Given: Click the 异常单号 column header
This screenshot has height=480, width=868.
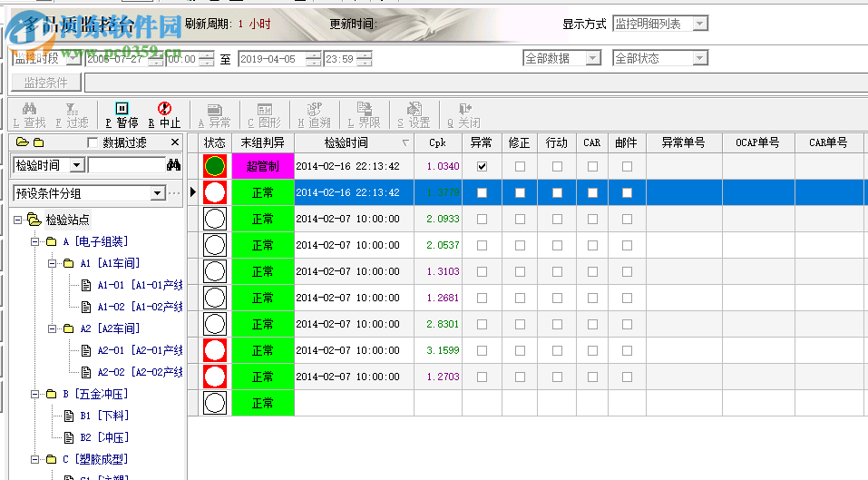Looking at the screenshot, I should click(684, 142).
